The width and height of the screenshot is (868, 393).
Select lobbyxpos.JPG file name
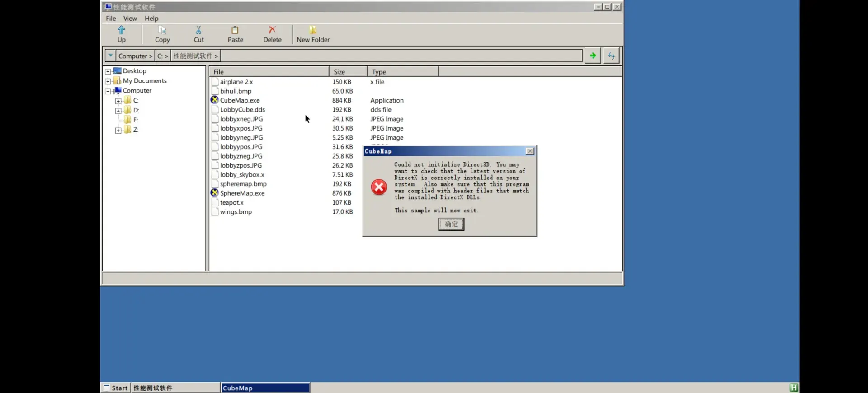click(241, 128)
